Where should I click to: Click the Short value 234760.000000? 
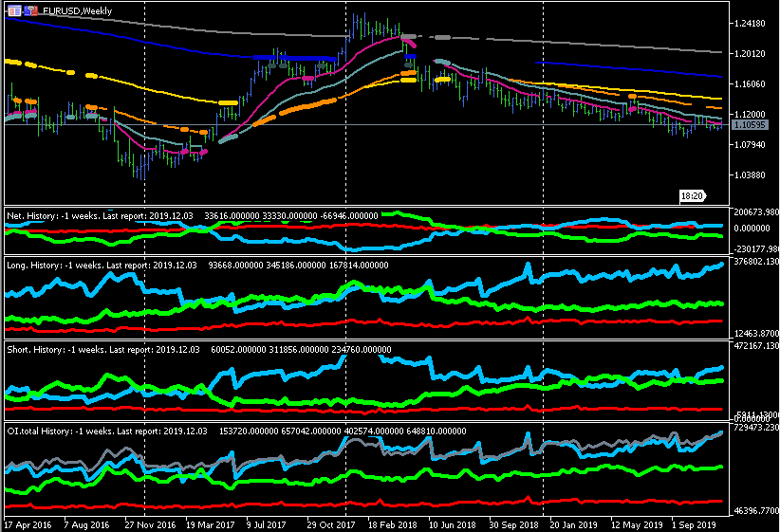pyautogui.click(x=362, y=350)
